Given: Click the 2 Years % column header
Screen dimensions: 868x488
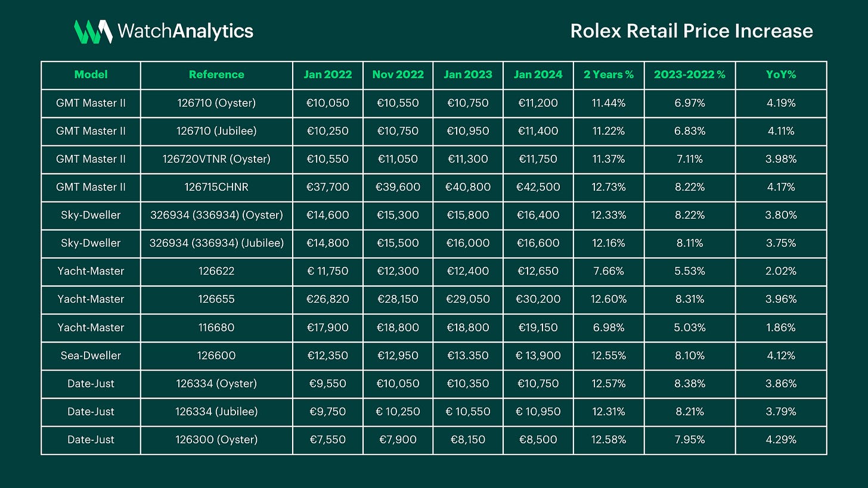Looking at the screenshot, I should pos(609,74).
